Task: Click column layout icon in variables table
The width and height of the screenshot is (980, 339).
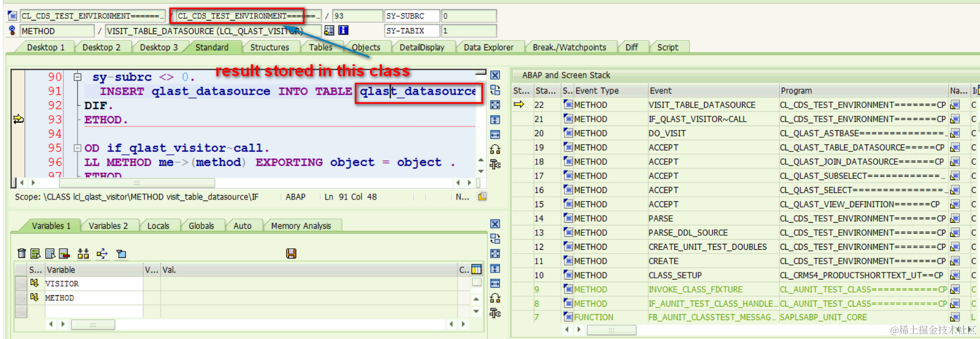Action: click(476, 269)
